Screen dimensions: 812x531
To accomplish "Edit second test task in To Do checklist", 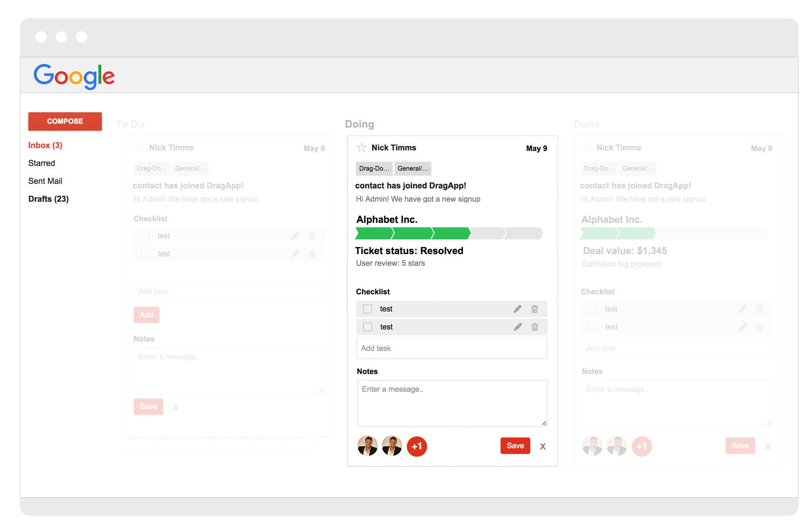I will point(295,254).
